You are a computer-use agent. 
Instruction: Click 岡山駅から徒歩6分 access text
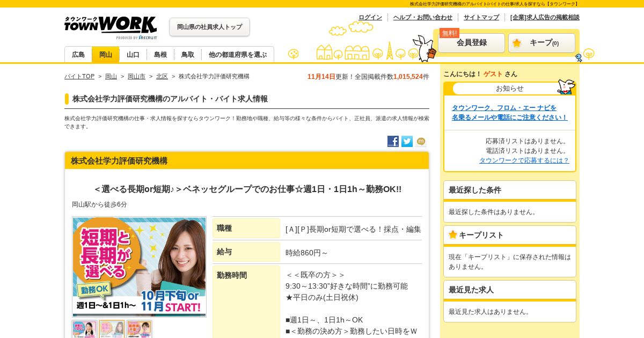coord(100,204)
